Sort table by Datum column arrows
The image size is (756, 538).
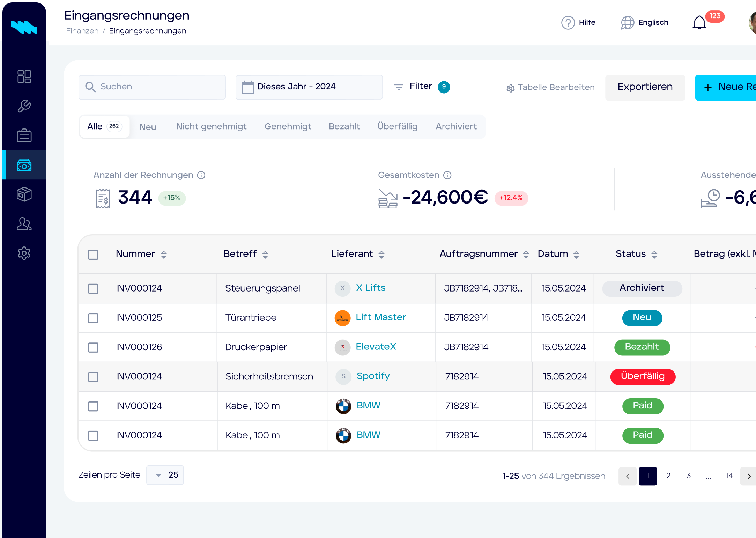click(x=577, y=255)
